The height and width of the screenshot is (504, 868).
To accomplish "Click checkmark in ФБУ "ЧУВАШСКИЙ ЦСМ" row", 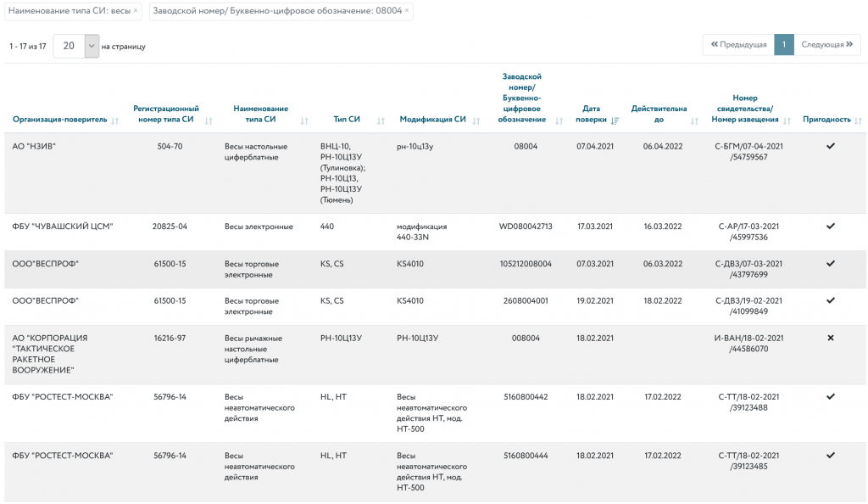I will [x=831, y=226].
